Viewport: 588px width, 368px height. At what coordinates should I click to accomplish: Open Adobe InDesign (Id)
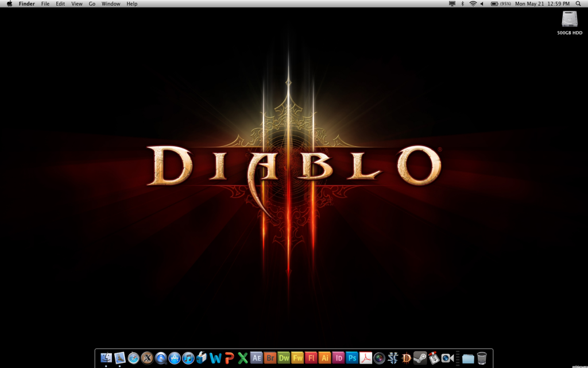coord(338,358)
